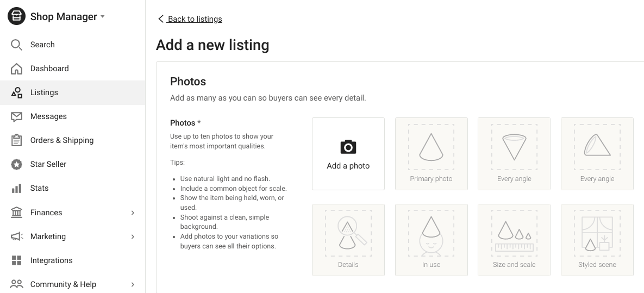Open the Integrations menu item
The height and width of the screenshot is (293, 644).
pyautogui.click(x=72, y=260)
